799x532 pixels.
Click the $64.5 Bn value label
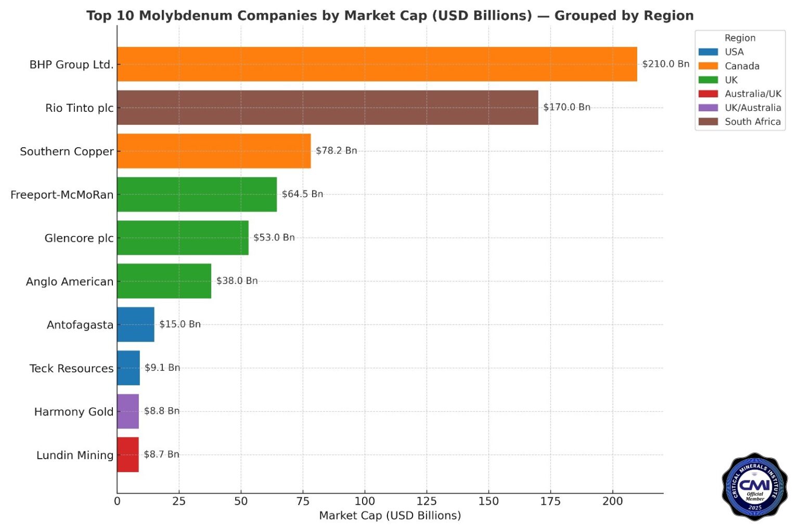pos(303,194)
